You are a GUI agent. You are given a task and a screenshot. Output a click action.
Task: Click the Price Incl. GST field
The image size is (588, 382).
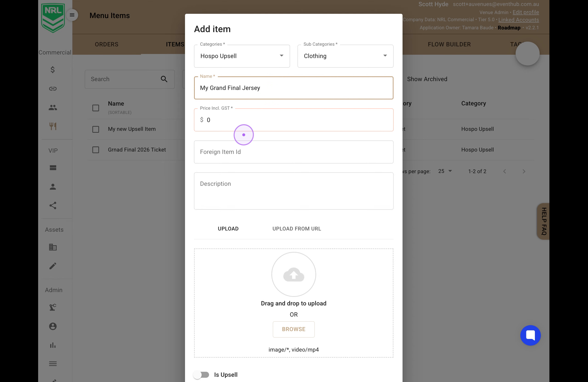coord(294,120)
